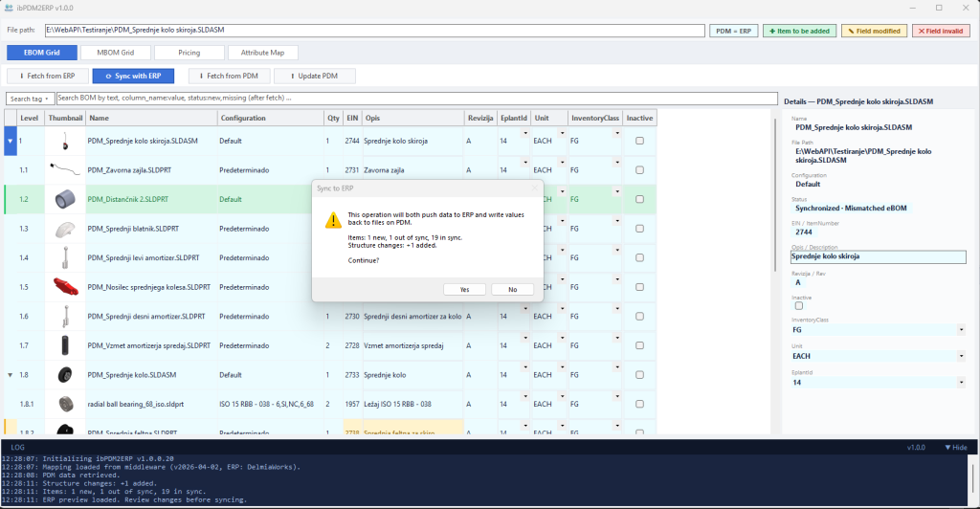The image size is (980, 509).
Task: Toggle Inactive checkbox for PDM_Sprednji blatnik row
Action: pyautogui.click(x=639, y=229)
